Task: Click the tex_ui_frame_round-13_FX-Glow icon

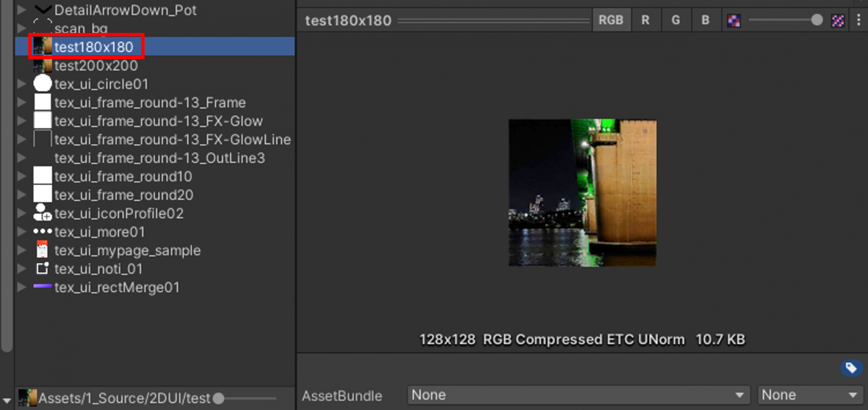Action: 42,121
